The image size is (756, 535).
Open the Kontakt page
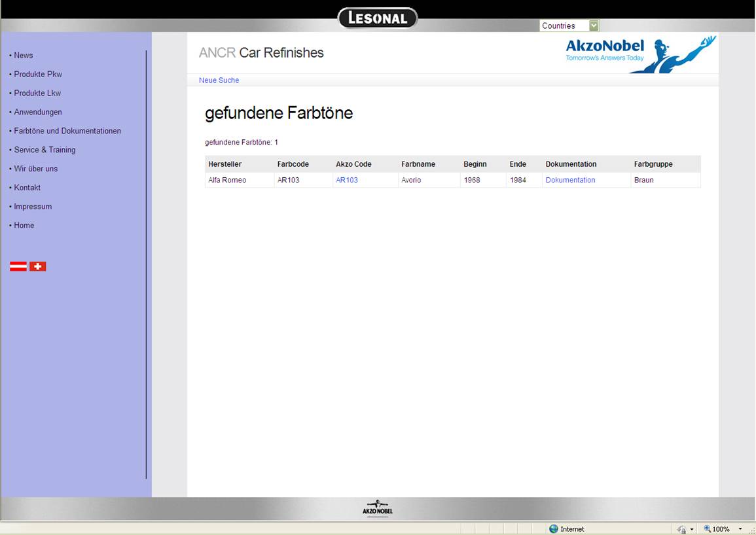(27, 188)
